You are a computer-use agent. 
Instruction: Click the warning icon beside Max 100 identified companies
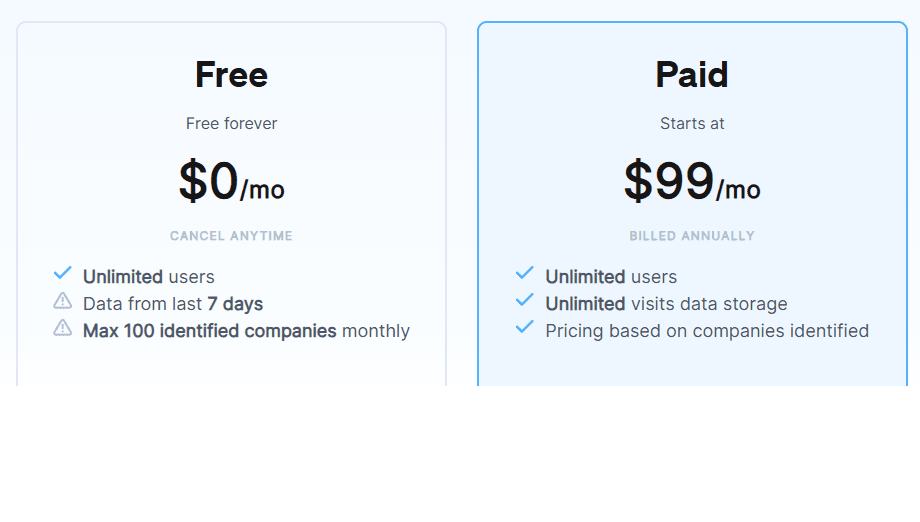63,327
